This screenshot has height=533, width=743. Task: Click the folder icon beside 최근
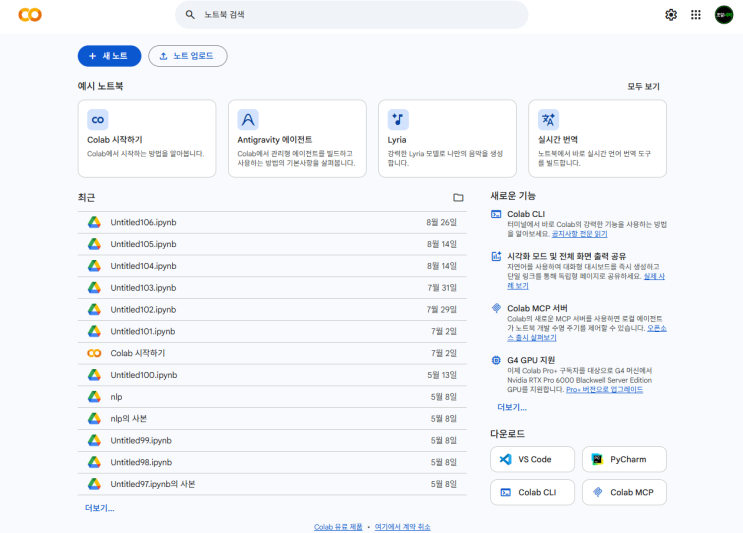[458, 198]
